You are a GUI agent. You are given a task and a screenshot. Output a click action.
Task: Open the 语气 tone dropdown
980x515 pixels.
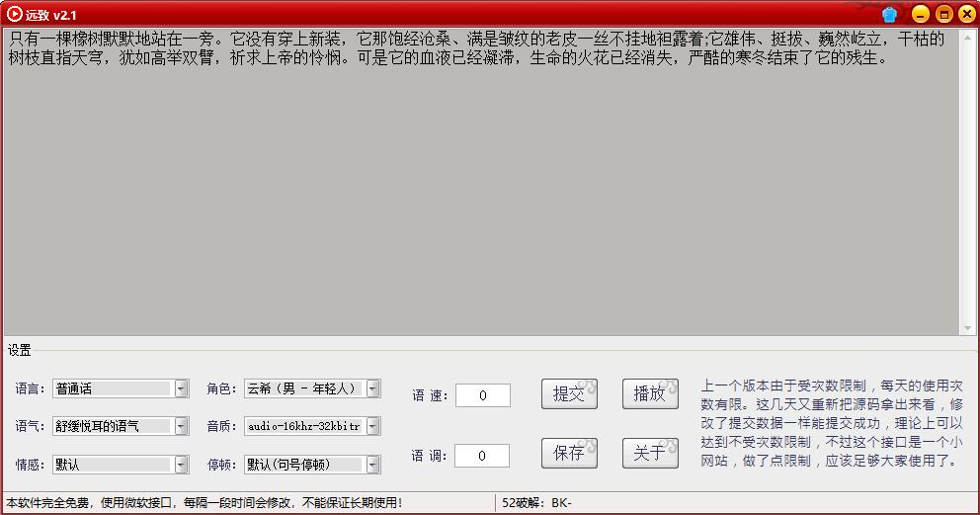[x=181, y=426]
